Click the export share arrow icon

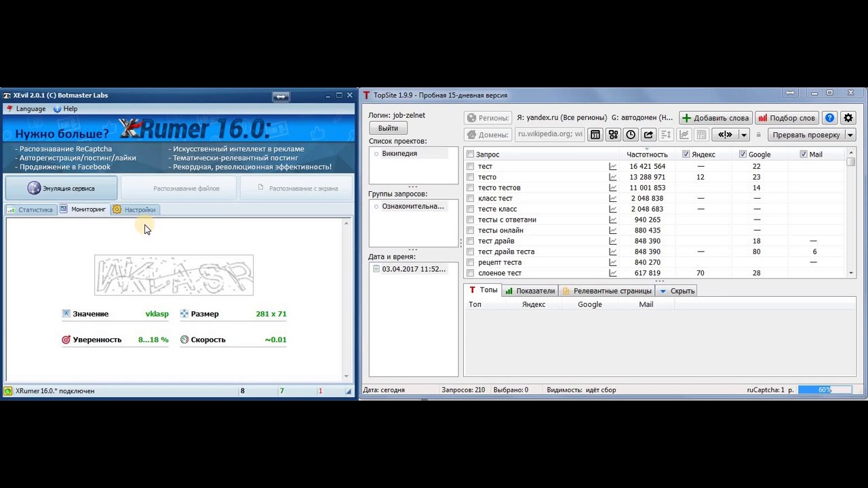pyautogui.click(x=648, y=135)
